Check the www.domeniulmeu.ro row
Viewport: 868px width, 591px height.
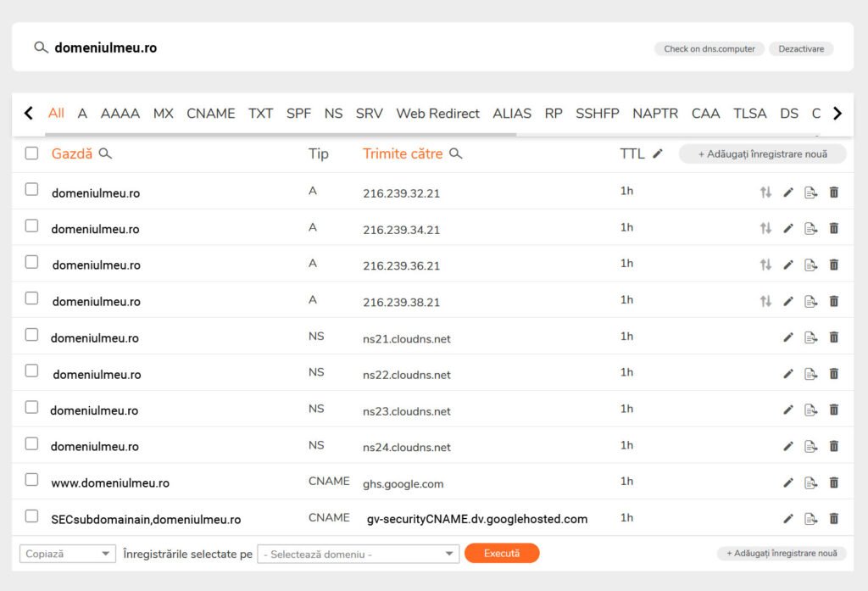pyautogui.click(x=31, y=477)
